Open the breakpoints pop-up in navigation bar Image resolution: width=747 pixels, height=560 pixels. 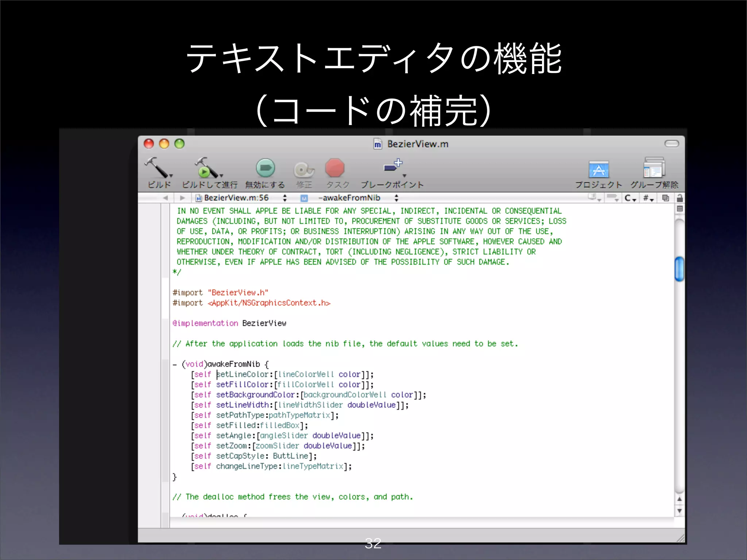(x=612, y=198)
